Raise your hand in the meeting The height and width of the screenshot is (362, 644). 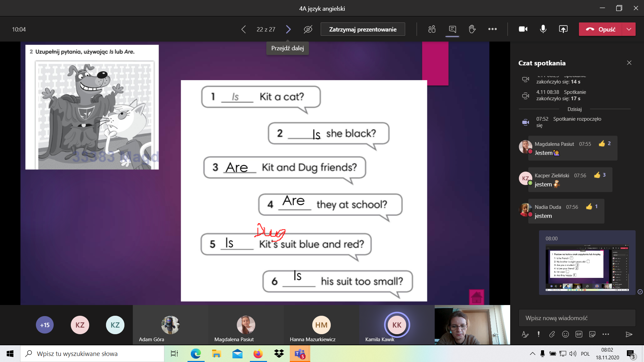[472, 29]
